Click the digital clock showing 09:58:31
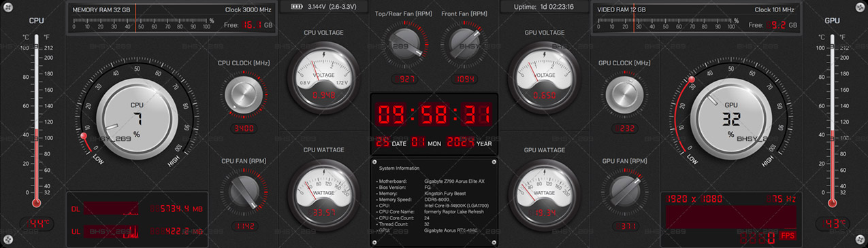Screen dimensions: 868x248 tap(434, 113)
